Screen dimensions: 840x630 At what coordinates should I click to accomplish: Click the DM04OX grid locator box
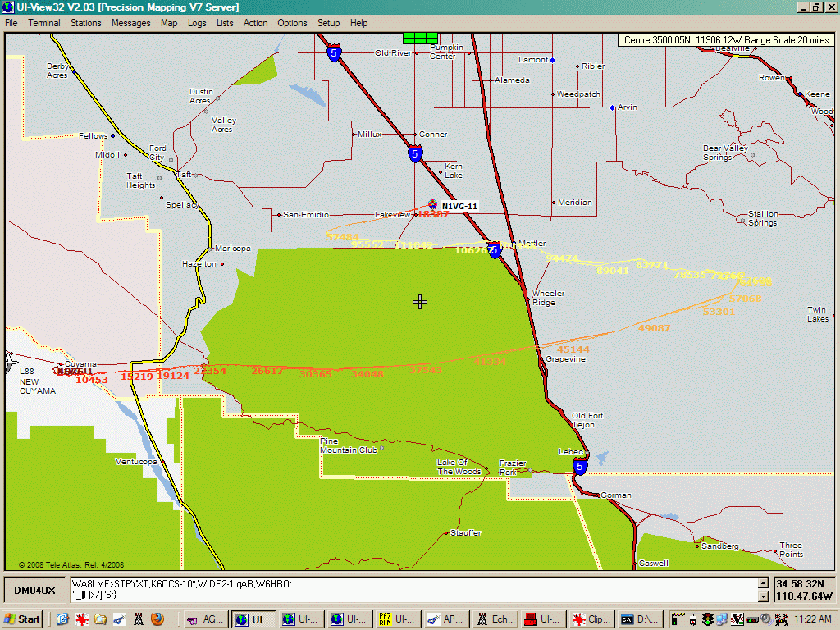[35, 591]
